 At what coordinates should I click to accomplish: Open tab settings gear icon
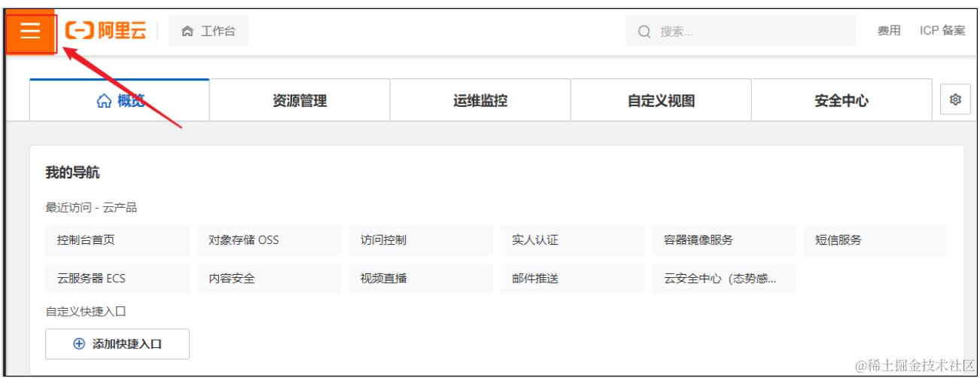tap(956, 99)
